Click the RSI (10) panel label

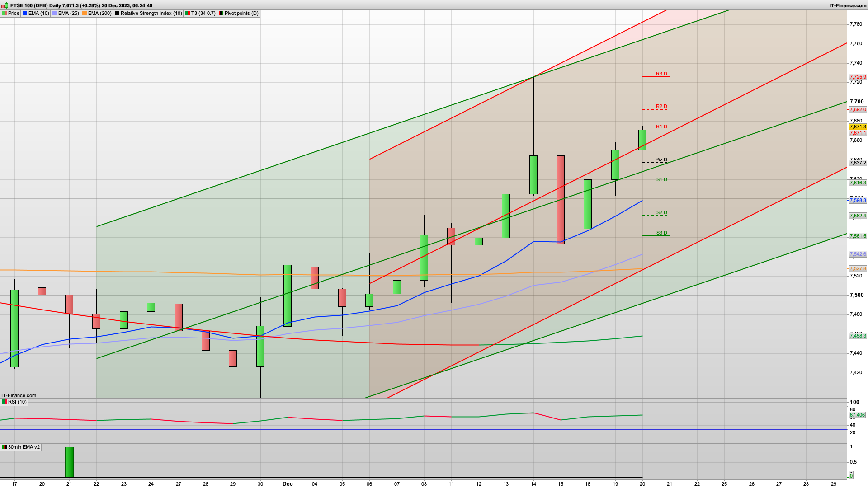coord(14,402)
